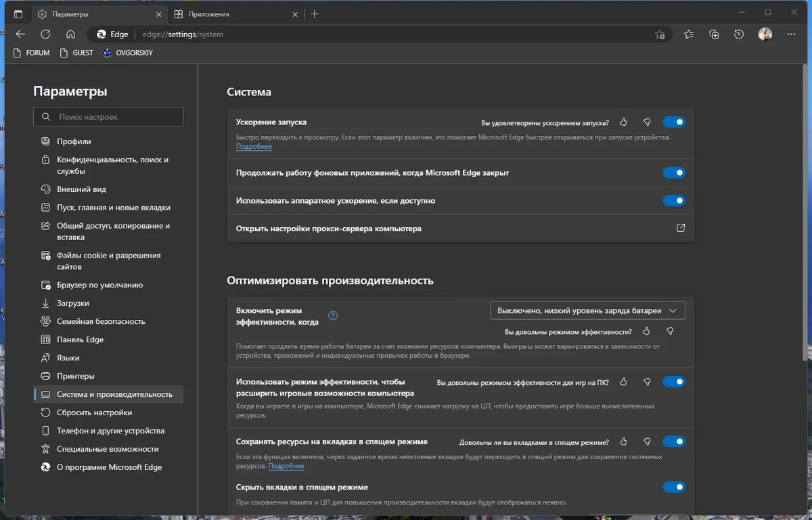Open Сбросить настройки section
This screenshot has width=812, height=520.
[108, 412]
